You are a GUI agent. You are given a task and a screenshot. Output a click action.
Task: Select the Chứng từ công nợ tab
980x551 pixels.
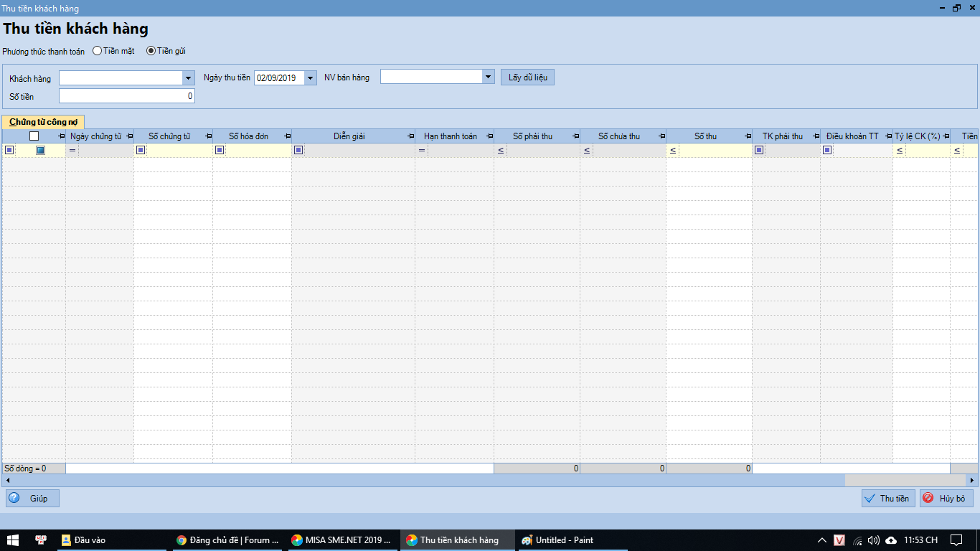tap(43, 122)
